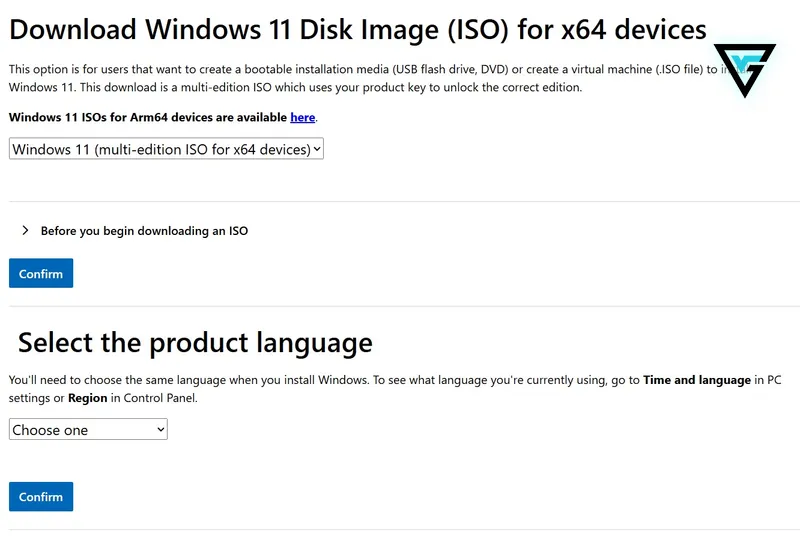Open the Choose one language dropdown
The height and width of the screenshot is (536, 800).
click(x=88, y=429)
